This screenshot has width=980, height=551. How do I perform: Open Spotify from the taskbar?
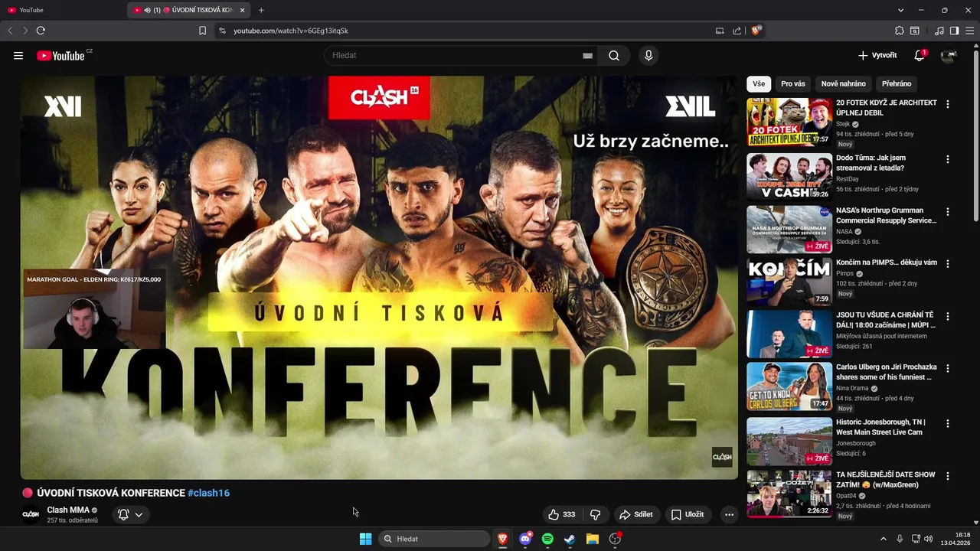547,539
